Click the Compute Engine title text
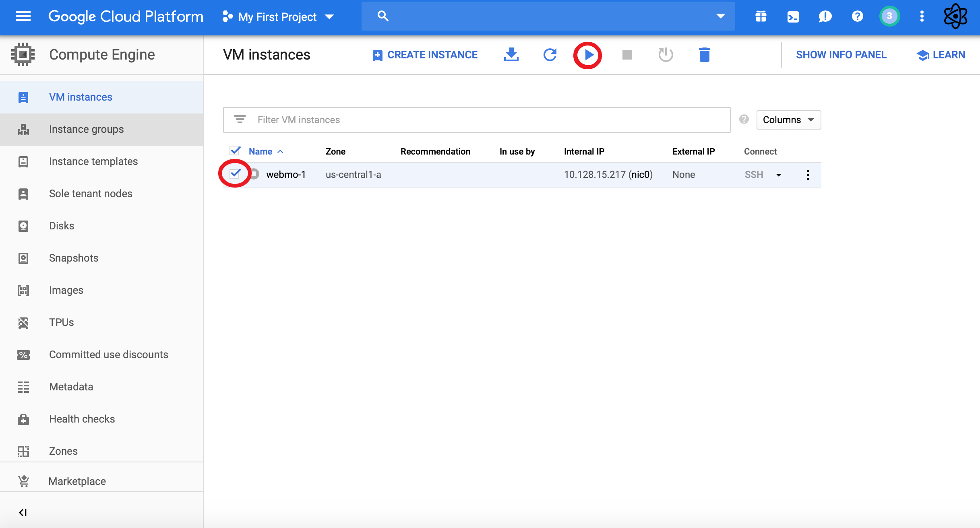The image size is (980, 528). click(102, 55)
